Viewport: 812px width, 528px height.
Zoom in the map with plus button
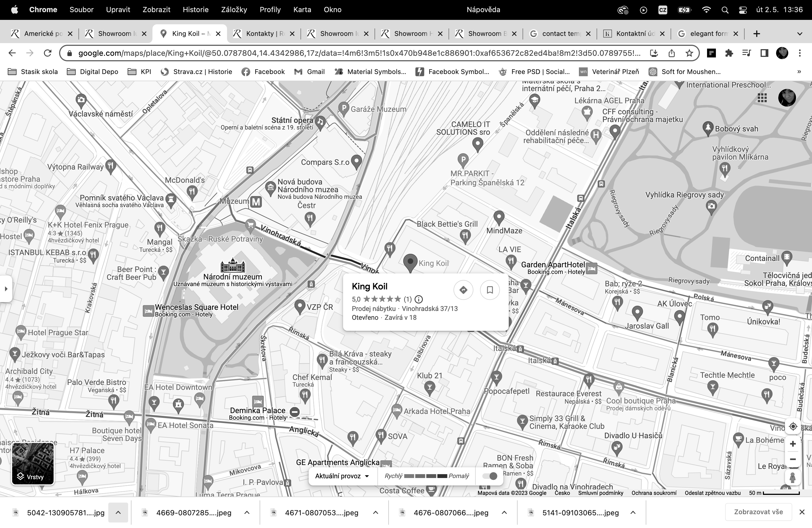pos(793,444)
